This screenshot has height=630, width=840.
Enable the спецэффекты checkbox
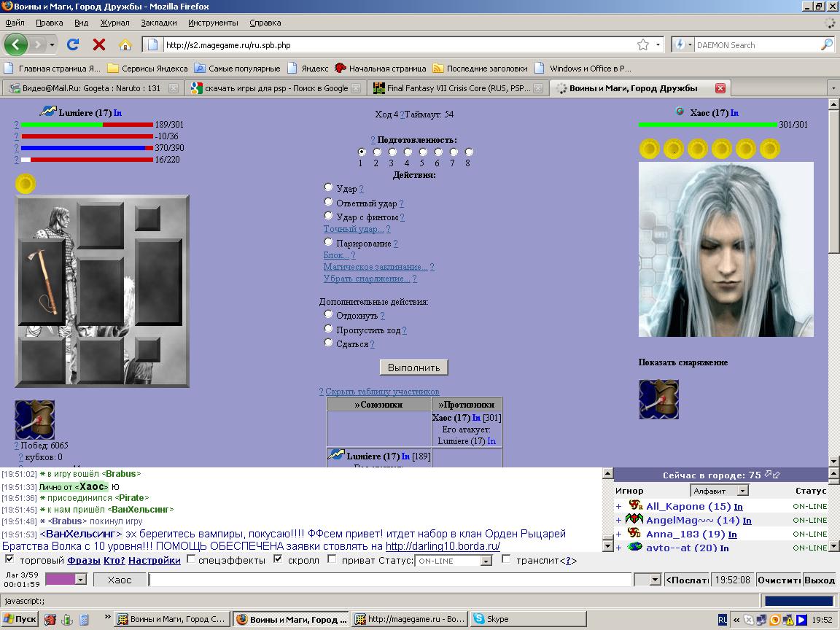(x=191, y=559)
